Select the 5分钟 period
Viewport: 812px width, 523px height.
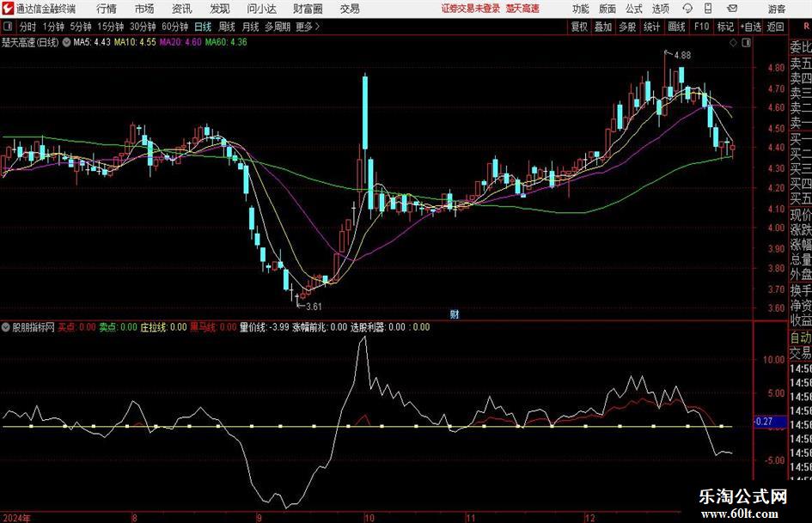coord(81,27)
